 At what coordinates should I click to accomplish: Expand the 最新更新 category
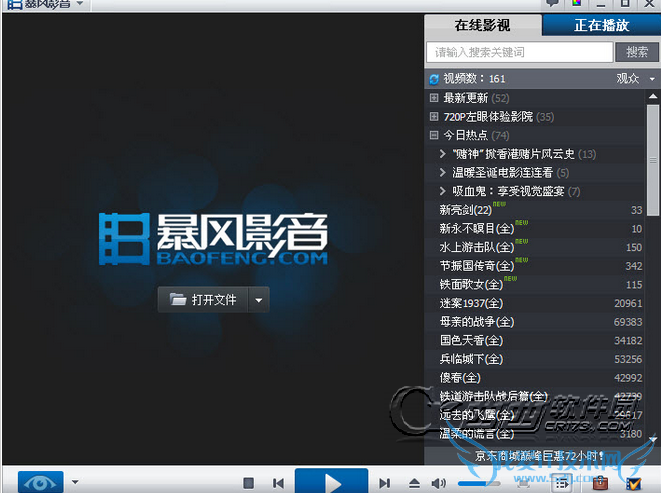(434, 98)
